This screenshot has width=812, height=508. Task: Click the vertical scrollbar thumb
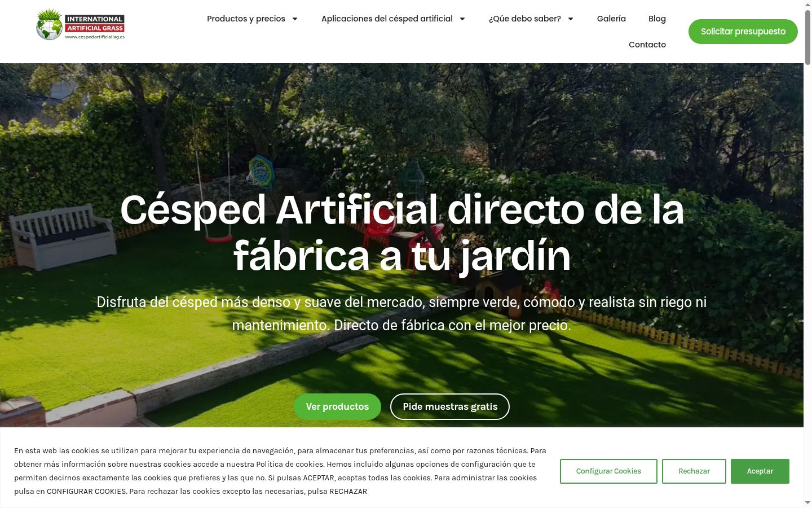pos(807,37)
